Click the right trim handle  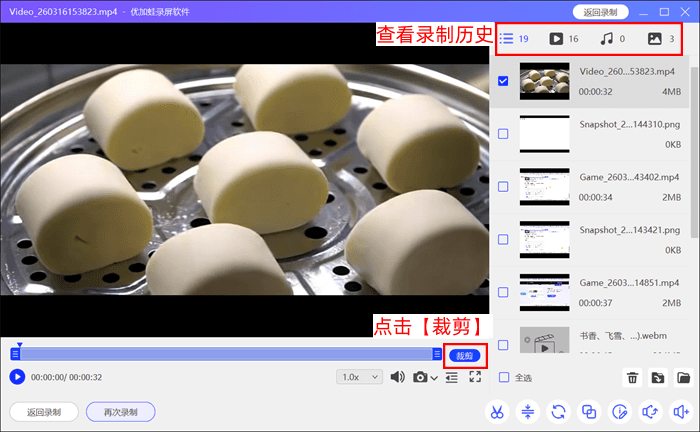click(x=437, y=354)
